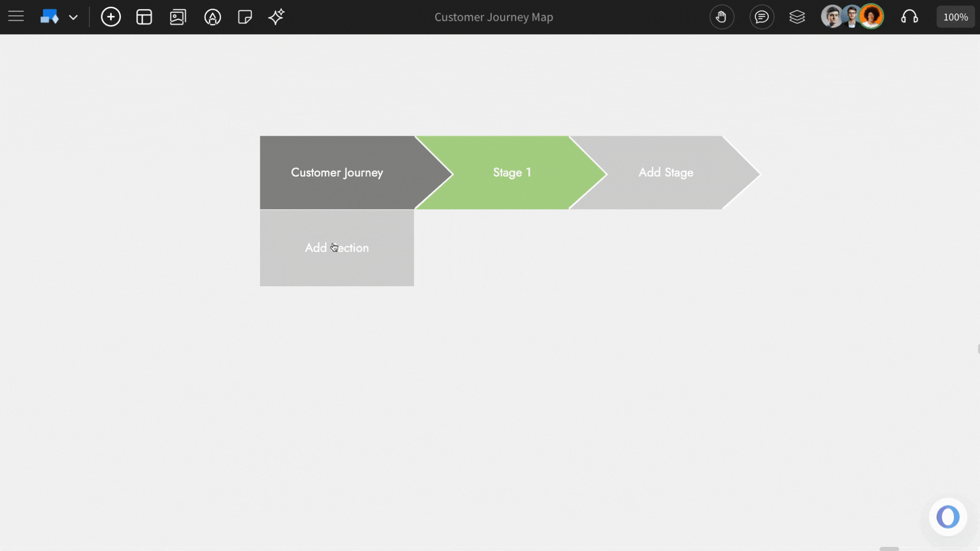This screenshot has height=551, width=980.
Task: Click the orange-ringed collaborator avatar
Action: pyautogui.click(x=871, y=17)
